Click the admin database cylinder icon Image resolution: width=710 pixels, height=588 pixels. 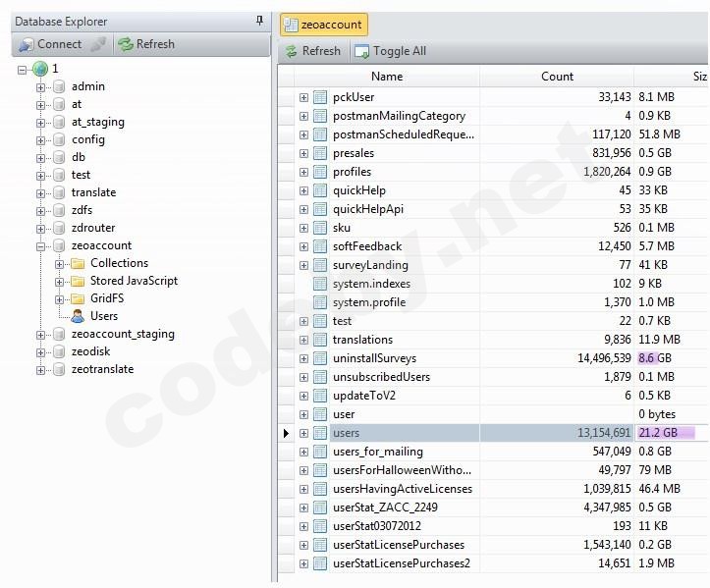click(59, 87)
